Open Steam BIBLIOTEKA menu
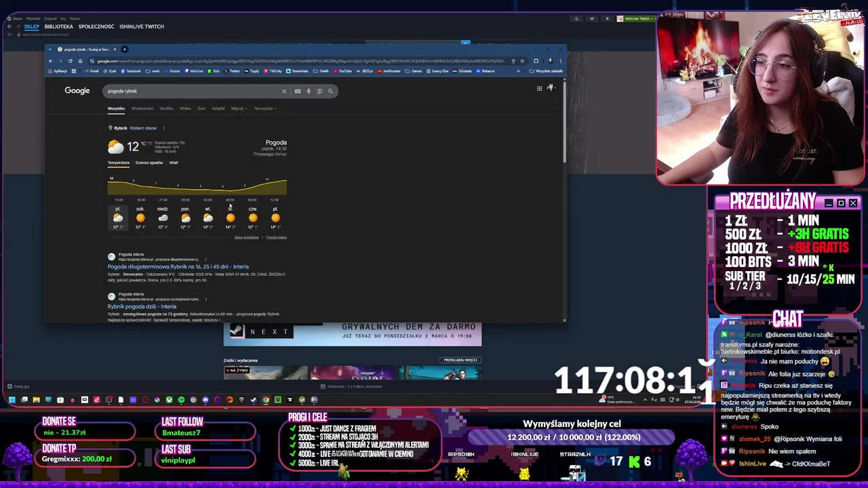Screen dimensions: 868x488 (x=58, y=26)
